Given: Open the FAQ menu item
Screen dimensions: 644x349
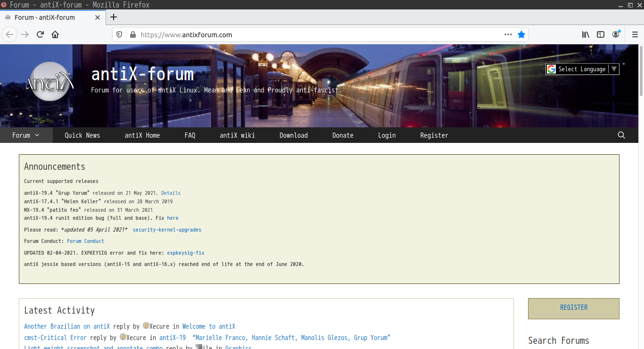Looking at the screenshot, I should pyautogui.click(x=190, y=135).
